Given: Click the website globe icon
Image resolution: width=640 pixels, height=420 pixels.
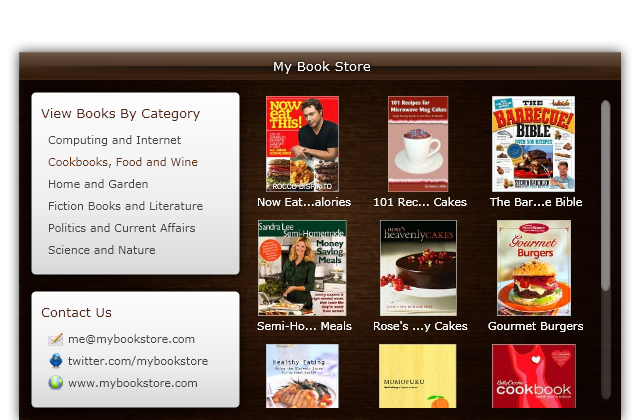Looking at the screenshot, I should pyautogui.click(x=56, y=383).
